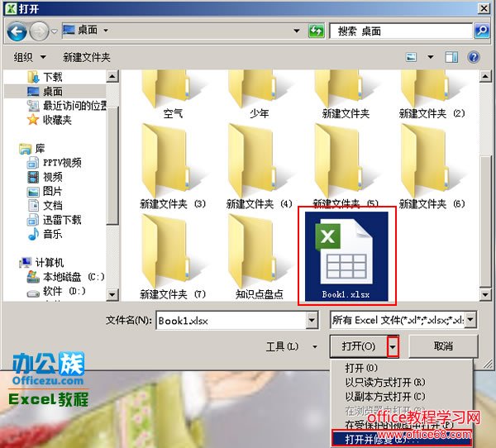This screenshot has width=496, height=448.
Task: Select the 新建文件夹 (4) folder
Action: tap(259, 166)
